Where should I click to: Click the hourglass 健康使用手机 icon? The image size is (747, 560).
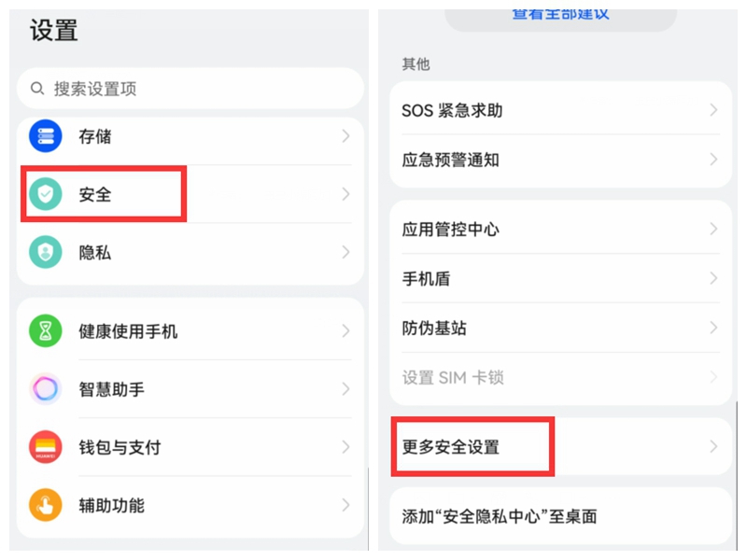pos(44,331)
